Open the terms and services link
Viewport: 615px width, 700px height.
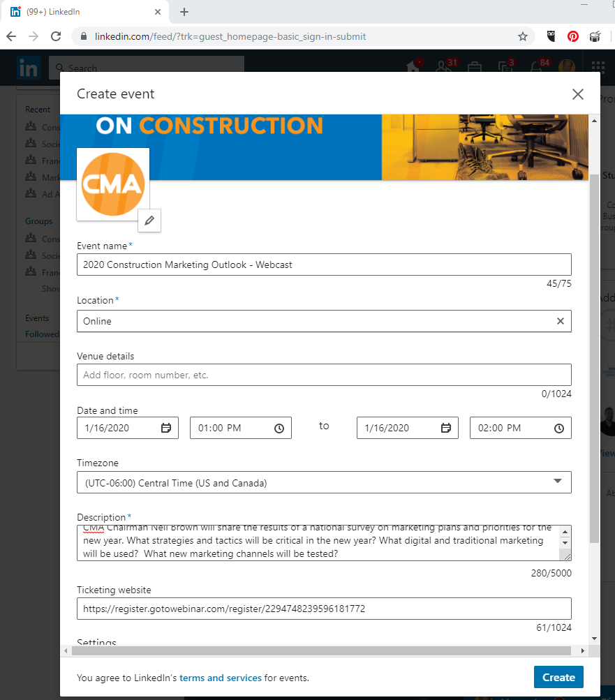[x=220, y=678]
